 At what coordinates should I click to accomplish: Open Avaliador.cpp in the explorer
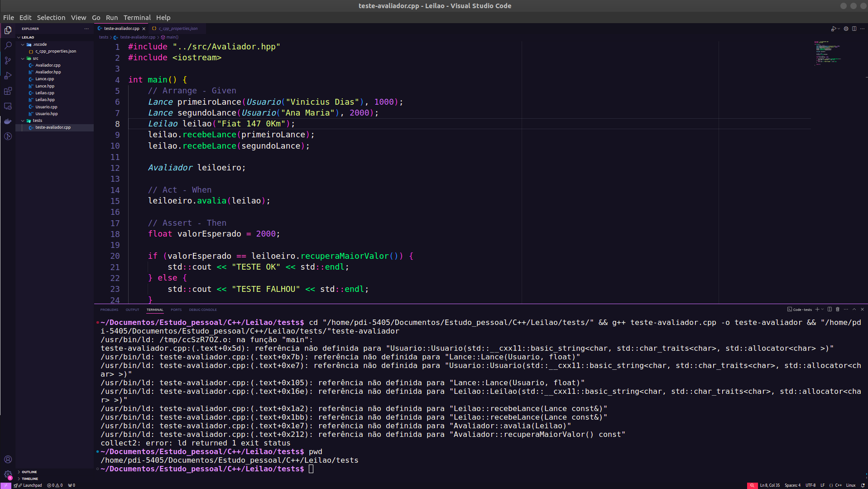pyautogui.click(x=48, y=65)
